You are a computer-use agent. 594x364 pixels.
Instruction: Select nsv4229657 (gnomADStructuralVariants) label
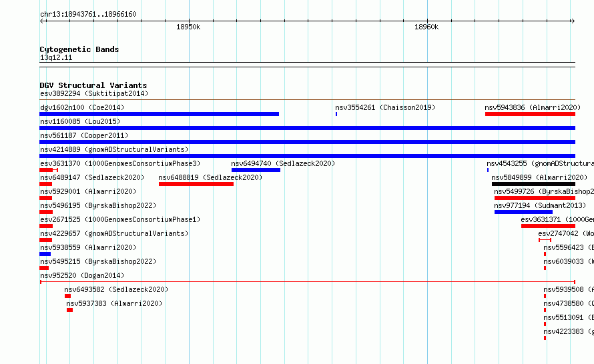tap(114, 233)
